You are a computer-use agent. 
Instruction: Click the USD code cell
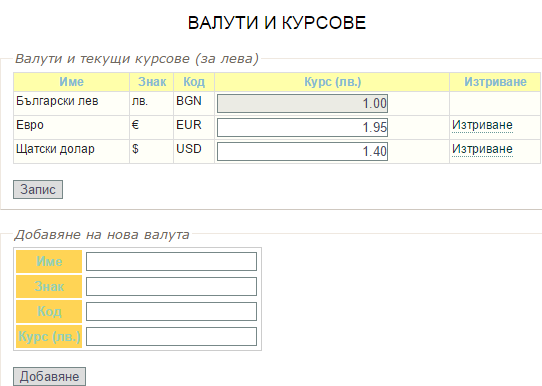[x=194, y=151]
